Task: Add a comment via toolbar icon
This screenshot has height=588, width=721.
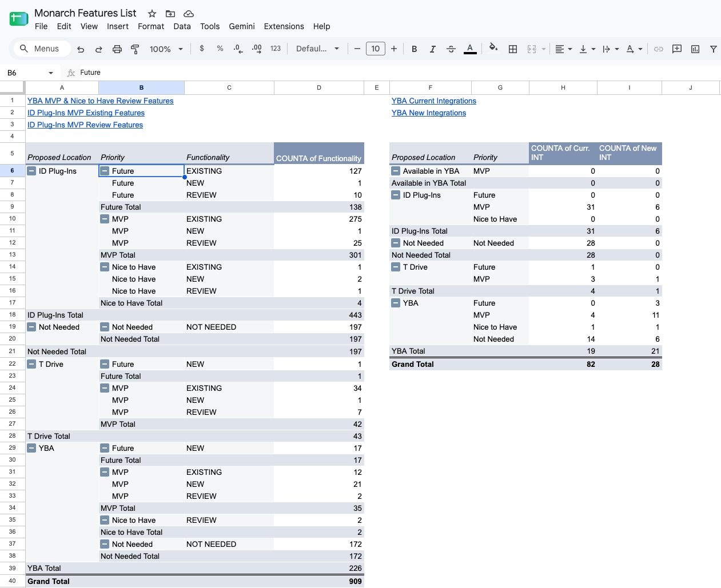Action: point(677,49)
